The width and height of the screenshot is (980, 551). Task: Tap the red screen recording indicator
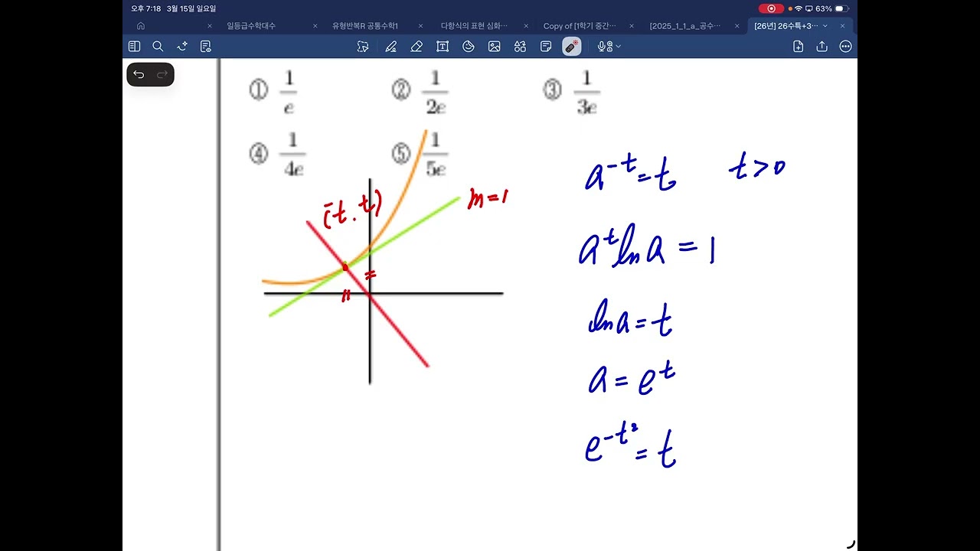point(771,8)
